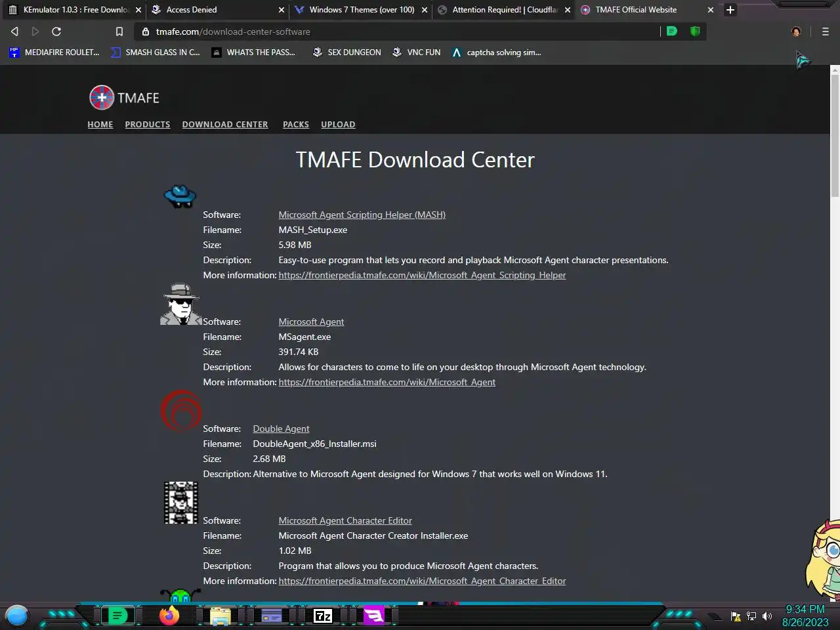The height and width of the screenshot is (630, 840).
Task: Click the blue-card window icon in taskbar
Action: click(x=272, y=616)
